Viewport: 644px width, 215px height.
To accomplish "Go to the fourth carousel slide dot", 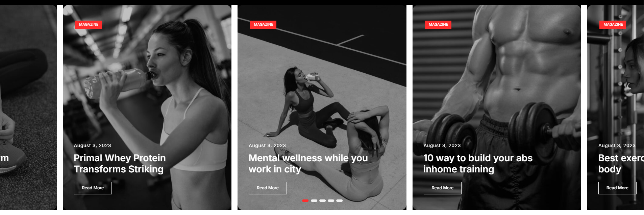I will 331,201.
